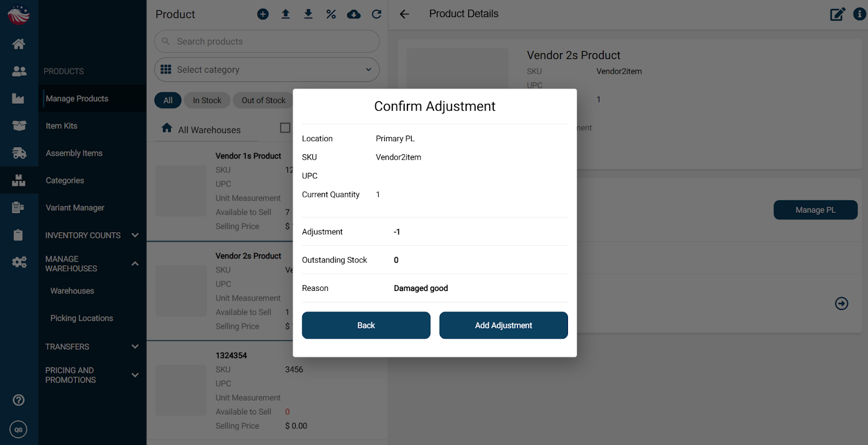Open the Select category dropdown
Screen dimensions: 868x445
coord(266,69)
